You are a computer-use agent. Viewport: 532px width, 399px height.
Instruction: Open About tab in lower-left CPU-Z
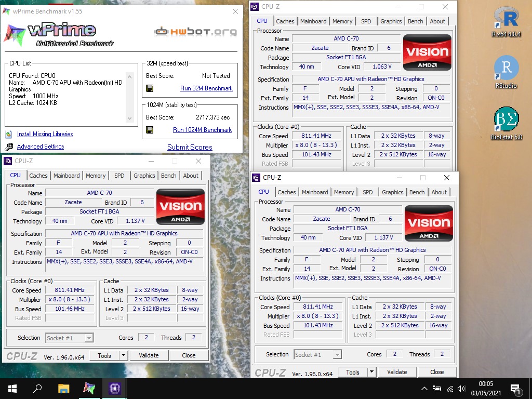click(x=191, y=176)
